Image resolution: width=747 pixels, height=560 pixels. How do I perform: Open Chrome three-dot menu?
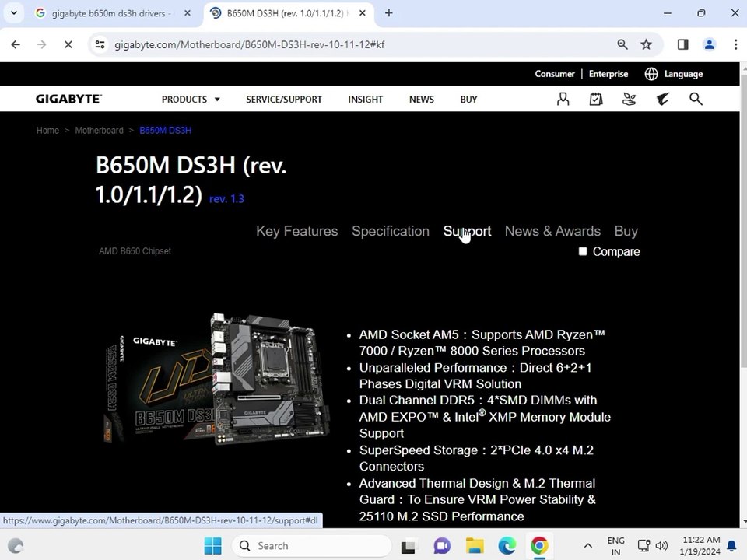coord(735,45)
